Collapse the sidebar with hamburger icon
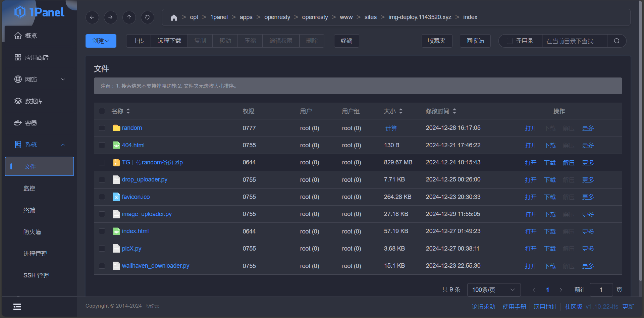 (x=17, y=307)
